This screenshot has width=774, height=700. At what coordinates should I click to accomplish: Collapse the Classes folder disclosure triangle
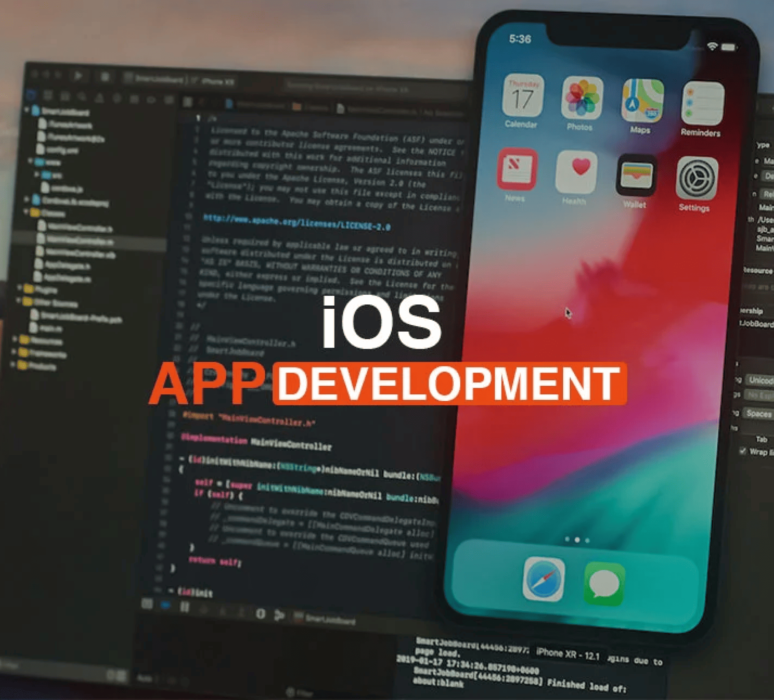point(26,212)
